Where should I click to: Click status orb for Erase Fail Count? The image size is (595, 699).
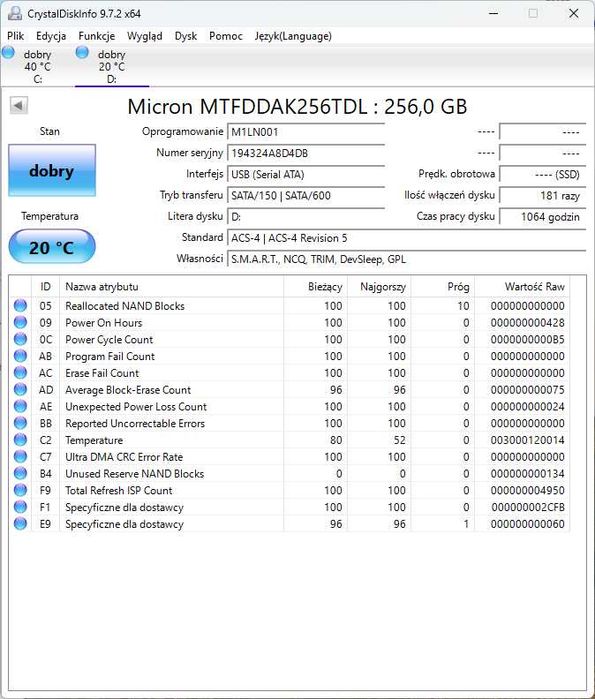pyautogui.click(x=20, y=373)
